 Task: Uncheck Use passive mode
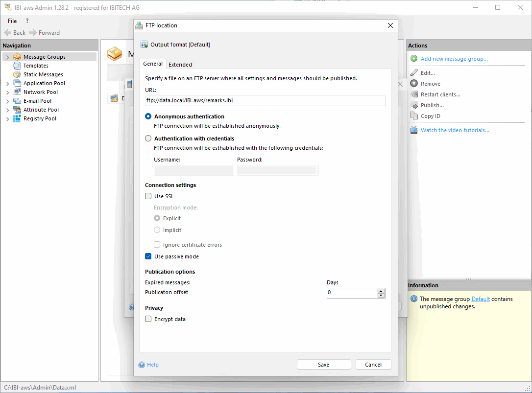click(x=148, y=256)
